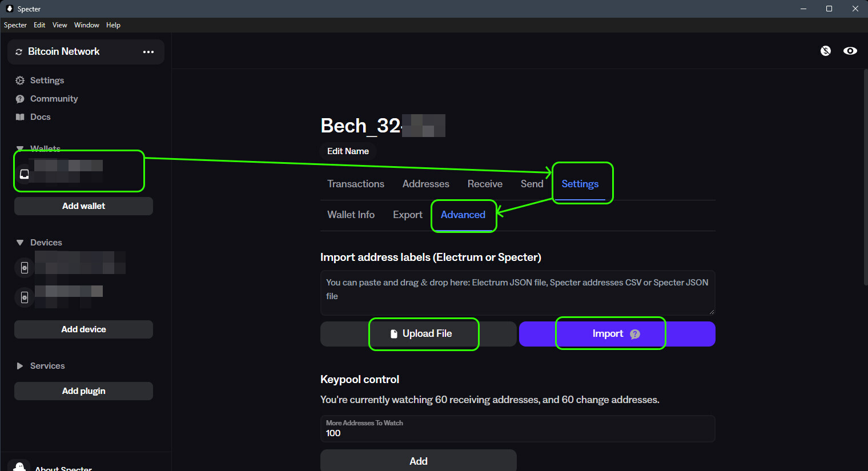Collapse the Wallets section triangle

coord(20,148)
